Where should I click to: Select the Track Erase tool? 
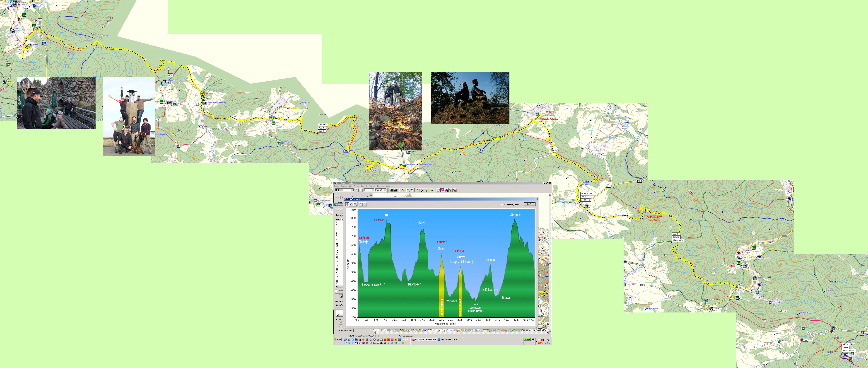(x=443, y=190)
